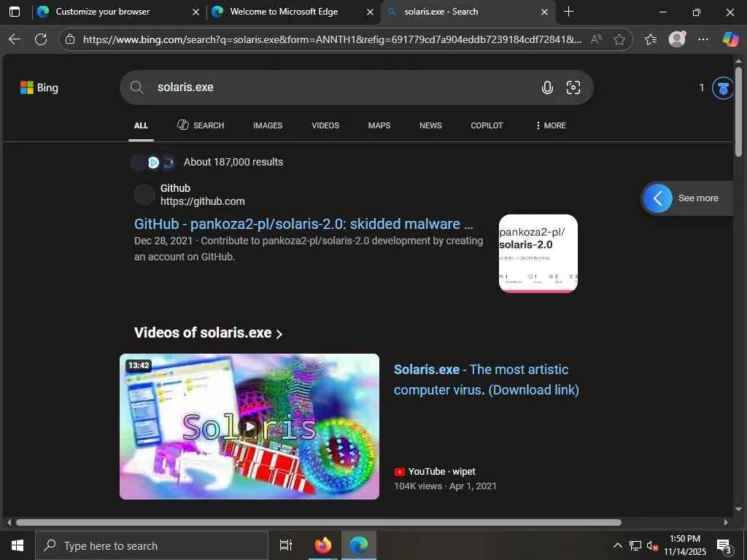Open the COPILOT tab
The width and height of the screenshot is (747, 560).
[487, 125]
